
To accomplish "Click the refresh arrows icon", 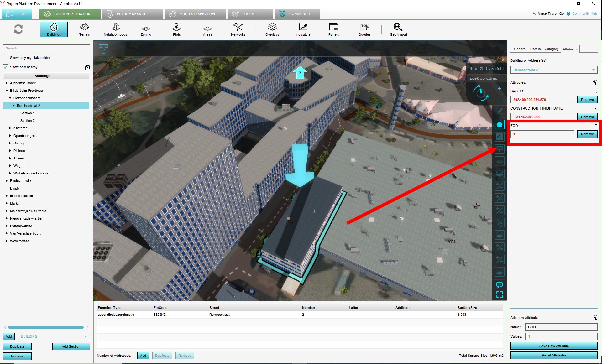I will (x=18, y=29).
